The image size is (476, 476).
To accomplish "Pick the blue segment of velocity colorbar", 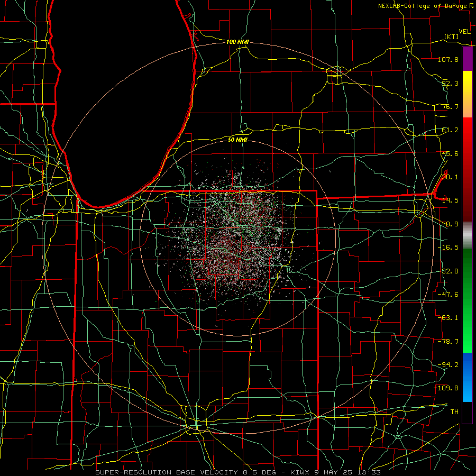I will point(467,377).
